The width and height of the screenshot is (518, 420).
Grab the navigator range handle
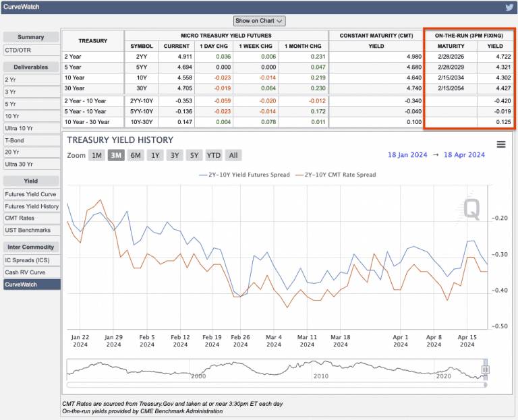486,369
